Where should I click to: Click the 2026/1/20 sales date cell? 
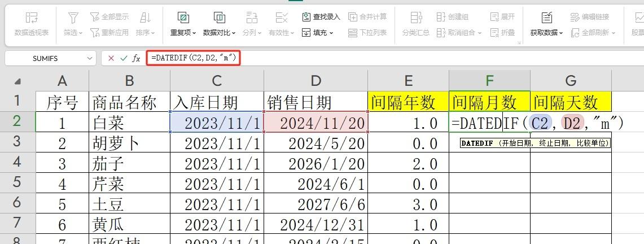click(316, 163)
